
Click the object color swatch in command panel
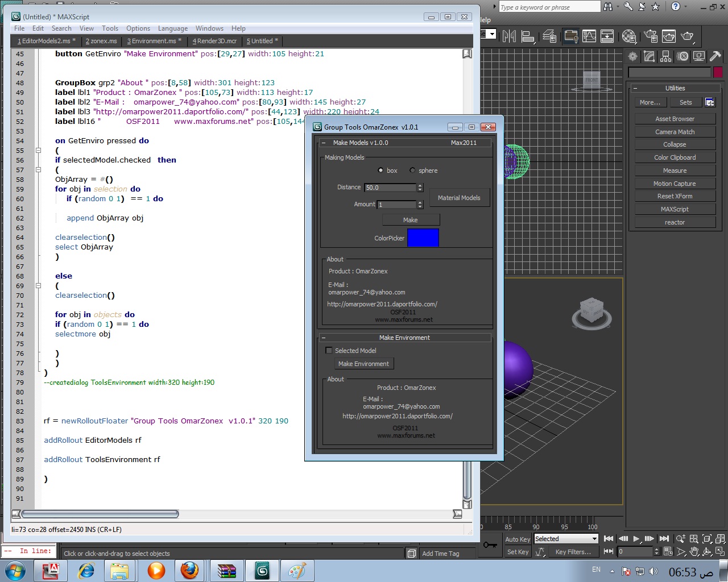pos(718,72)
